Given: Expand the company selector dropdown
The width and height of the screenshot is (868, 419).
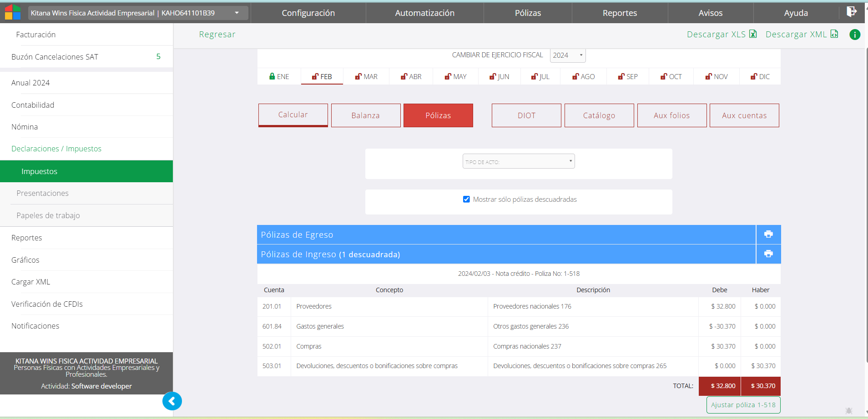Looking at the screenshot, I should 237,13.
